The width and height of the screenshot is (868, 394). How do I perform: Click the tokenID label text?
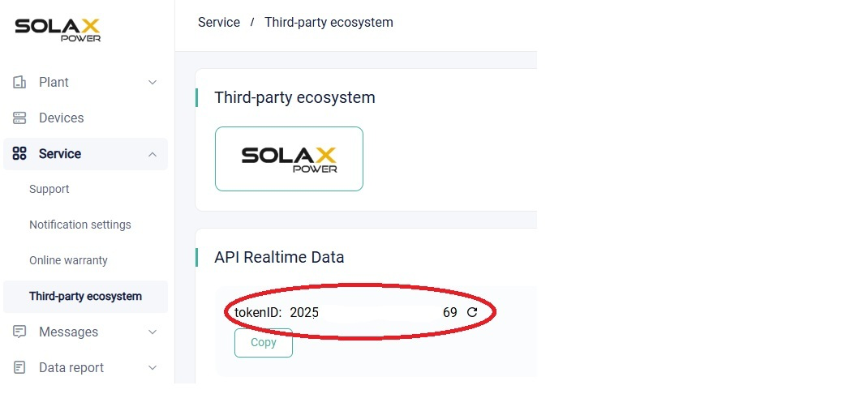(x=259, y=313)
